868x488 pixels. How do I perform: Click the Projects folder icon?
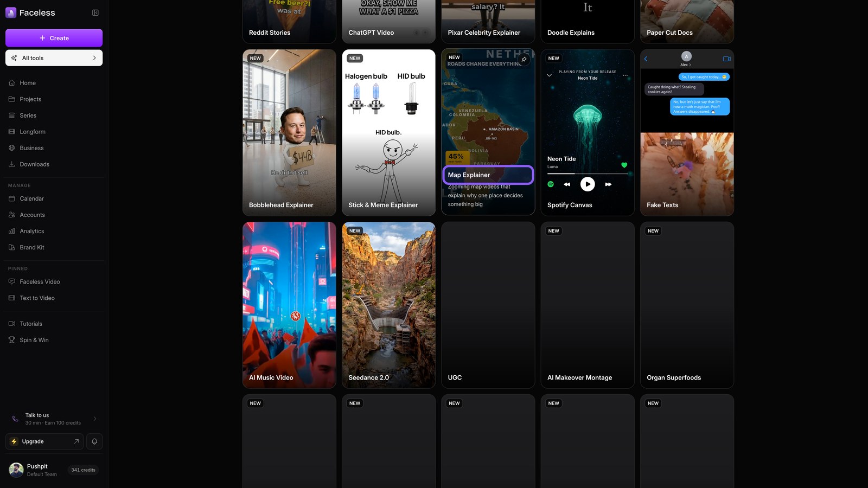point(12,99)
